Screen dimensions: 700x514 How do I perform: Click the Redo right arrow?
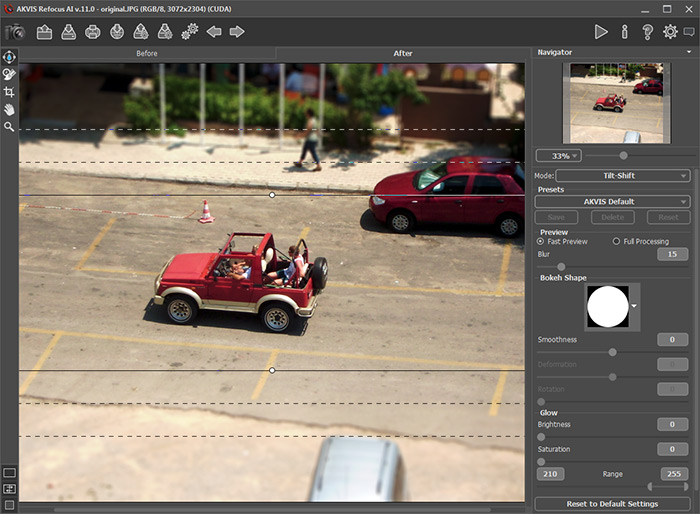(x=237, y=32)
